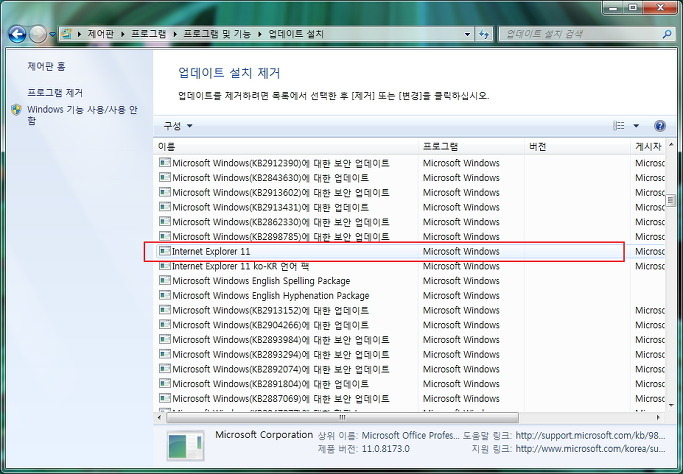This screenshot has height=474, width=683.
Task: Open 프로그램 제거 link
Action: (55, 92)
